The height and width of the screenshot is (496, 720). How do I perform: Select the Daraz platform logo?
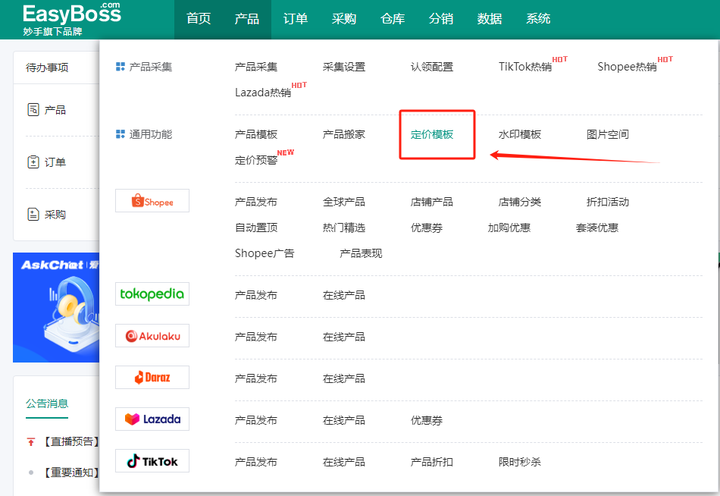click(152, 378)
